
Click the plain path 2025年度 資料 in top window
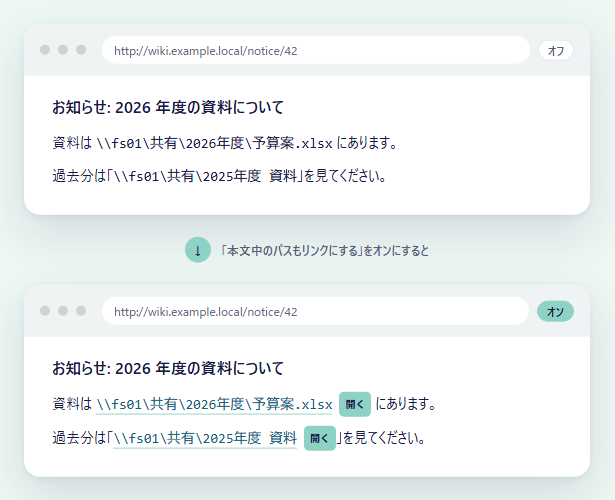pos(205,176)
